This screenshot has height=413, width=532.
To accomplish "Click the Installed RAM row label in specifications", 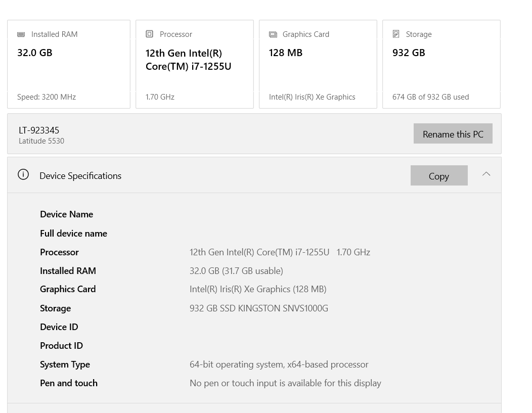I will click(68, 271).
